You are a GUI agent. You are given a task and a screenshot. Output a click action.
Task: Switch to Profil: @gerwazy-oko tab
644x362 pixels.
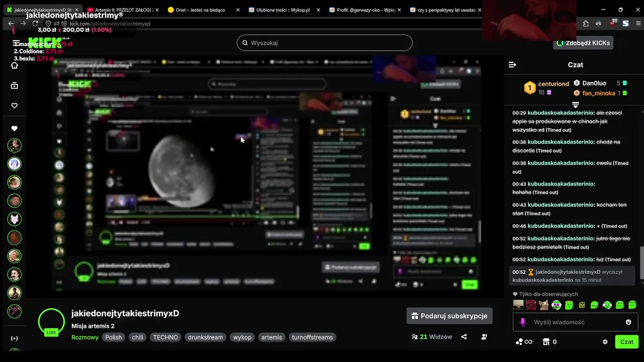tap(364, 10)
